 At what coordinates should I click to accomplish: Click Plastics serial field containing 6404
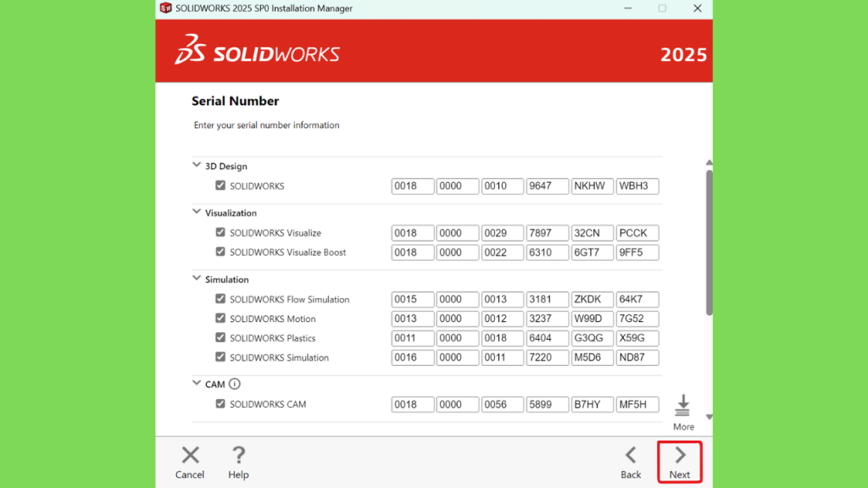tap(548, 338)
